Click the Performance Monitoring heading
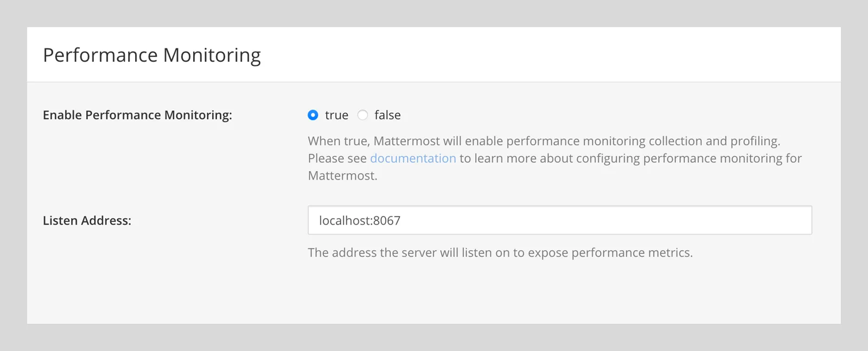This screenshot has width=868, height=351. pos(152,55)
